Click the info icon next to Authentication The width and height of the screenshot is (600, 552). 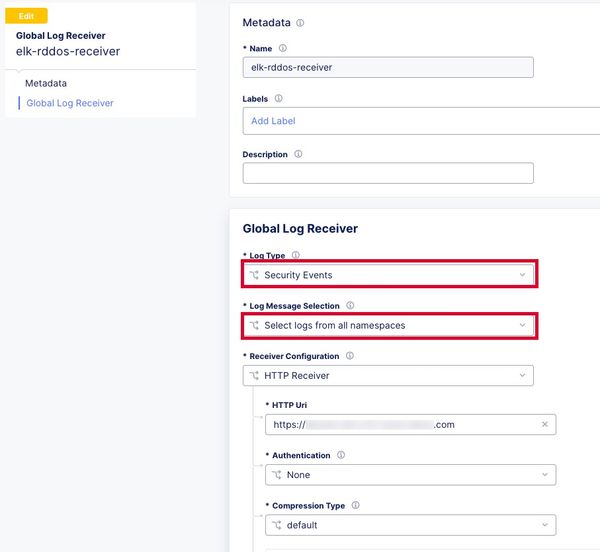click(x=341, y=455)
